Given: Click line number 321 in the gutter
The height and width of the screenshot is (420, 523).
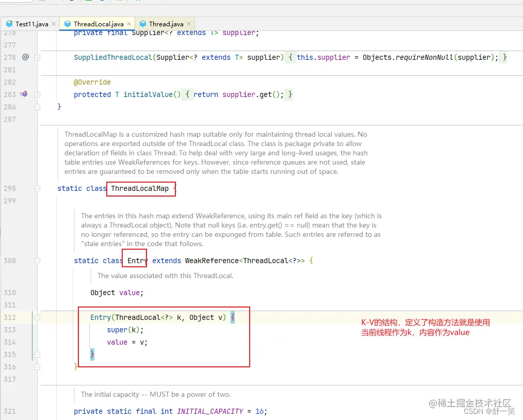Looking at the screenshot, I should pos(10,411).
